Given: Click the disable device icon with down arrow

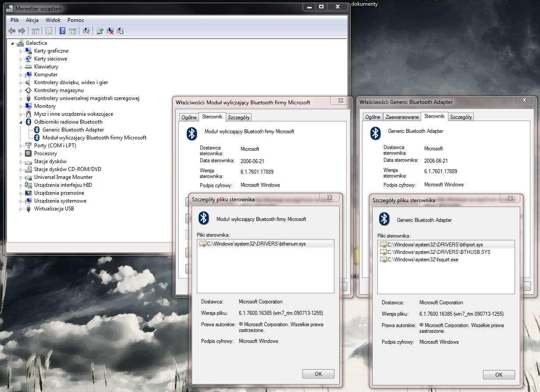Looking at the screenshot, I should (121, 31).
